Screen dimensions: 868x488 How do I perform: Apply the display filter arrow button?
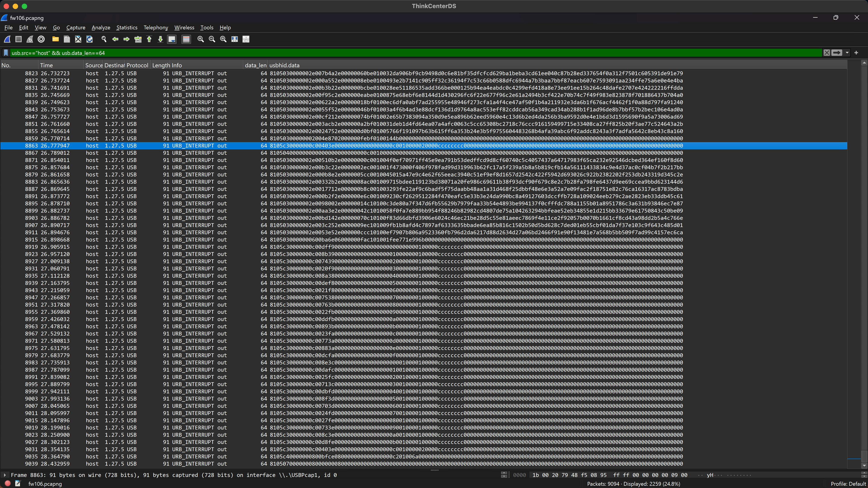pos(837,53)
